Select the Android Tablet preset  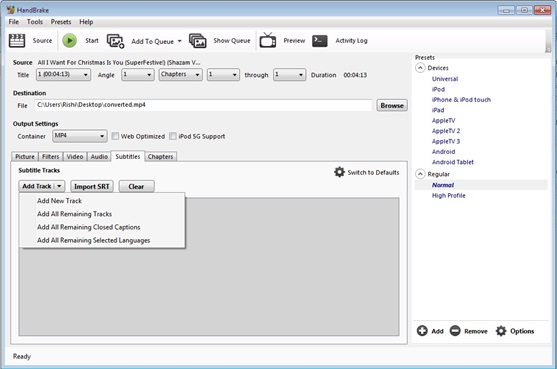[x=453, y=162]
